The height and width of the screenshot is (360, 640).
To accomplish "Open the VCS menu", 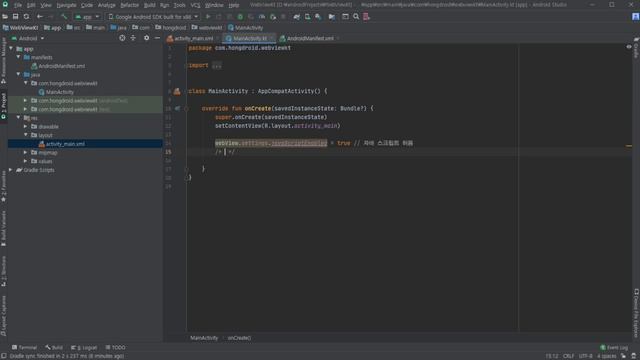I will pos(195,5).
